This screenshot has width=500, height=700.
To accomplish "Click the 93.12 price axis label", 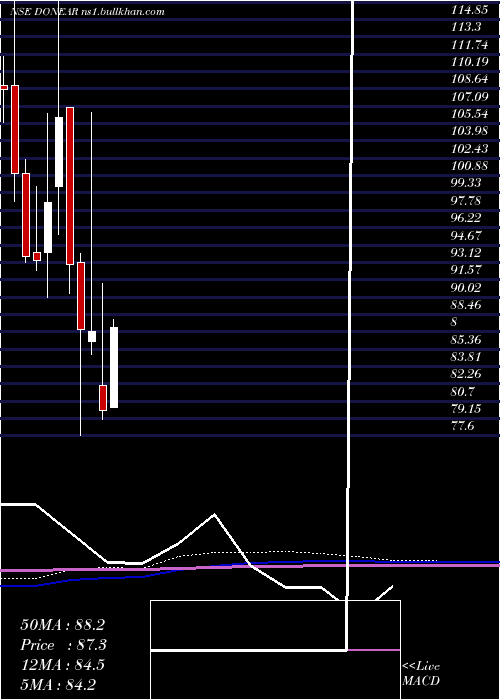I will (x=466, y=252).
